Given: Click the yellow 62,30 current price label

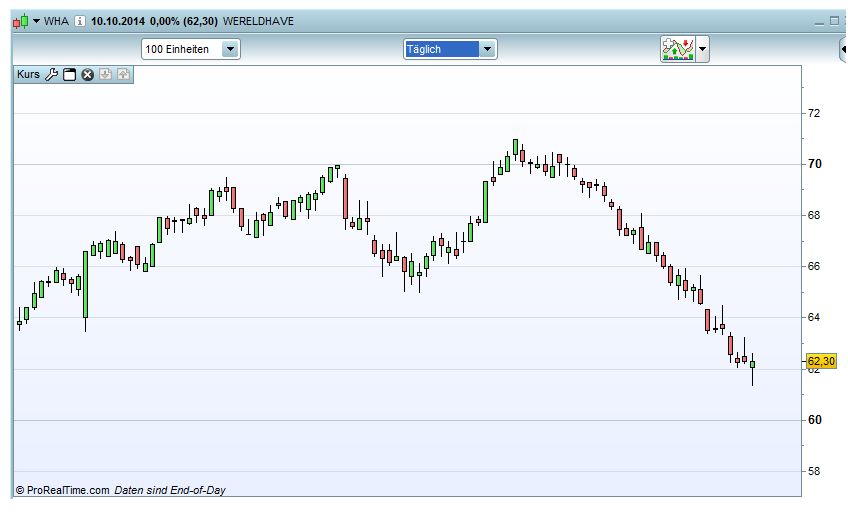Looking at the screenshot, I should [x=821, y=361].
